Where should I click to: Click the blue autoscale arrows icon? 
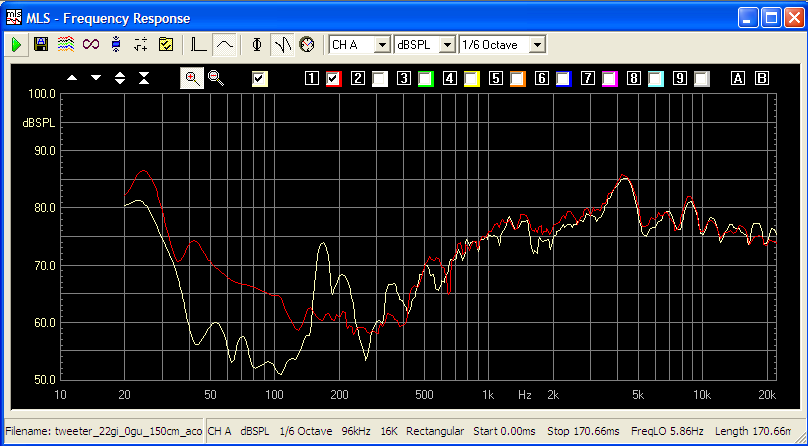[x=116, y=45]
